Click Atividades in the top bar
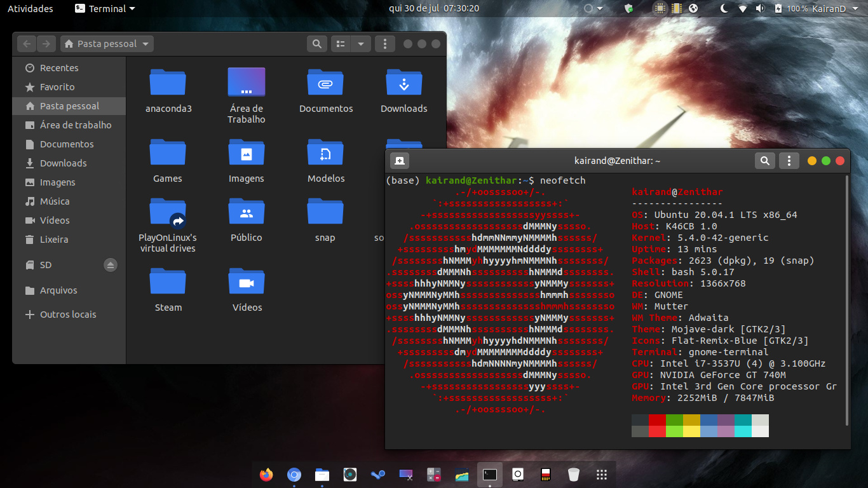The image size is (868, 488). click(x=30, y=8)
